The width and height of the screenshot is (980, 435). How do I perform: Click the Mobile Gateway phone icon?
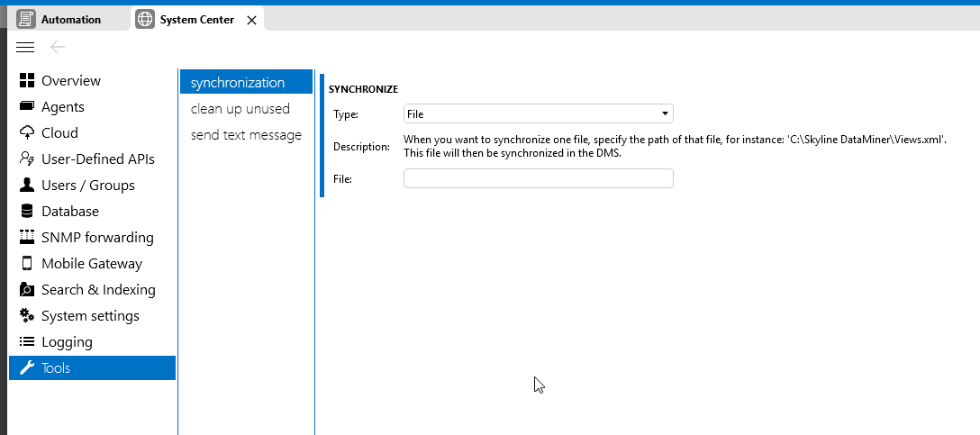(x=26, y=264)
